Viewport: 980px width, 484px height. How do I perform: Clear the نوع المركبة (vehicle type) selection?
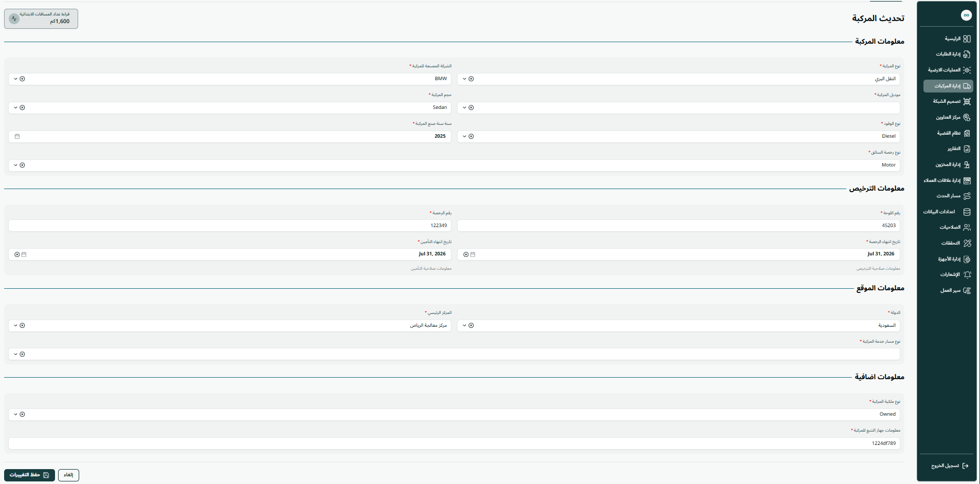click(471, 79)
